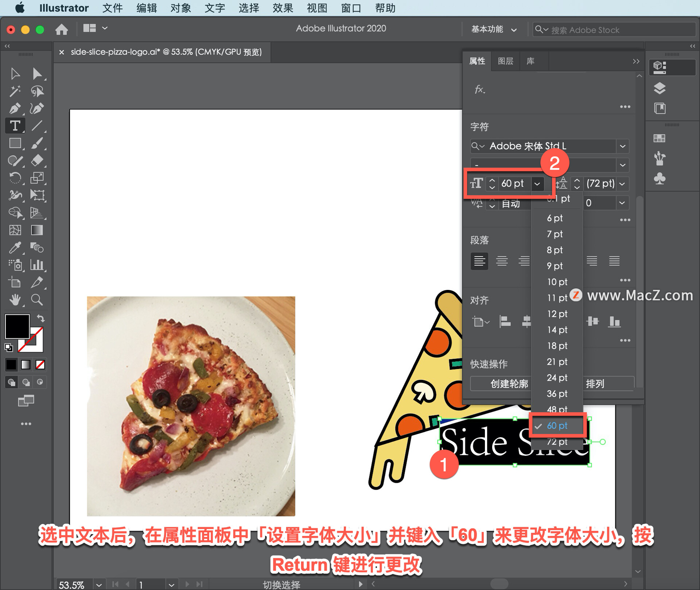Select the Shaper tool
Screen dimensions: 700x590
pos(15,160)
